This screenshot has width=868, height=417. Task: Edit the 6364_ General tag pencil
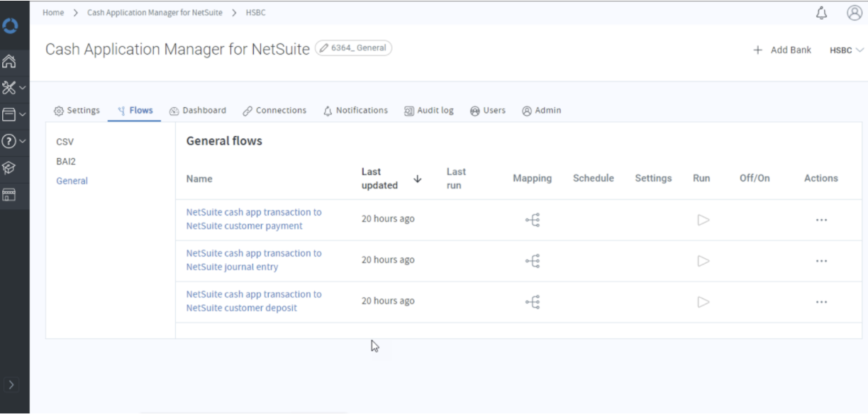(x=325, y=48)
